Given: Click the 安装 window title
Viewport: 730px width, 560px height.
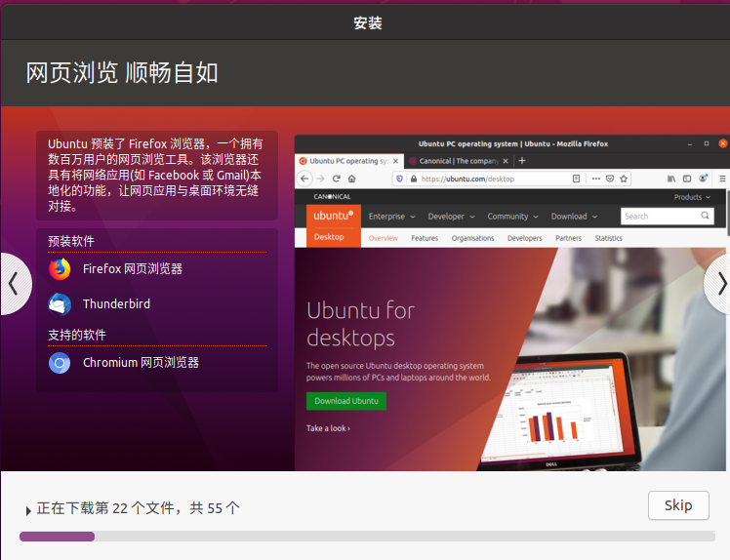Looking at the screenshot, I should pos(368,22).
